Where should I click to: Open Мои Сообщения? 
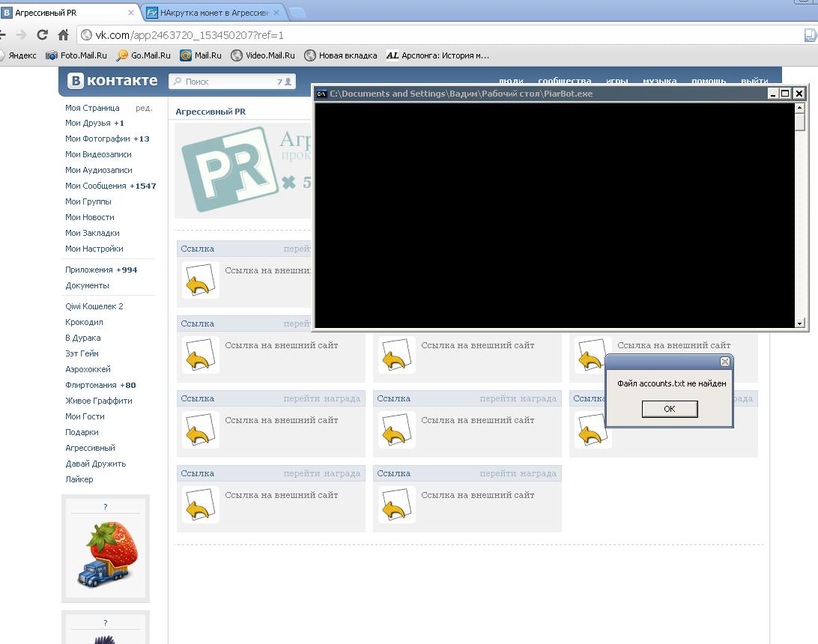click(110, 186)
